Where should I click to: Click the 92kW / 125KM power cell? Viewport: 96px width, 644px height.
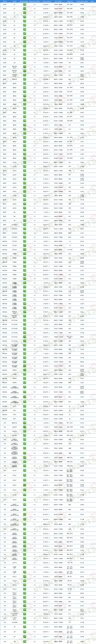(58, 410)
